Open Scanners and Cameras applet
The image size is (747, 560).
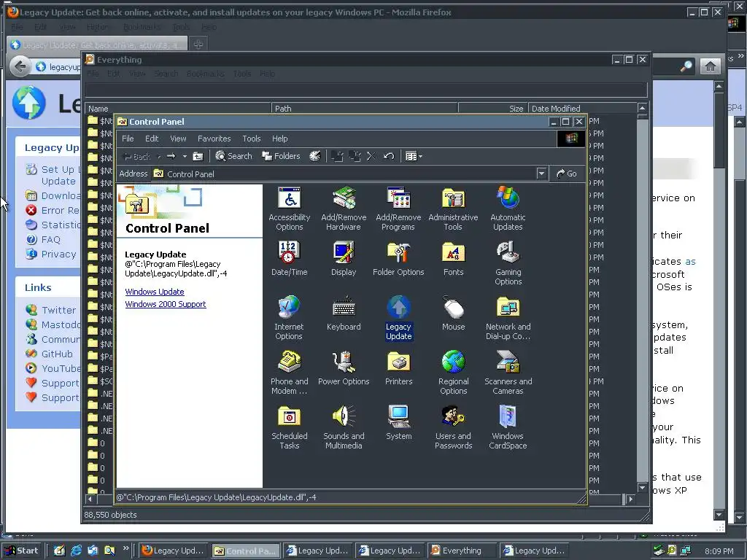(508, 373)
